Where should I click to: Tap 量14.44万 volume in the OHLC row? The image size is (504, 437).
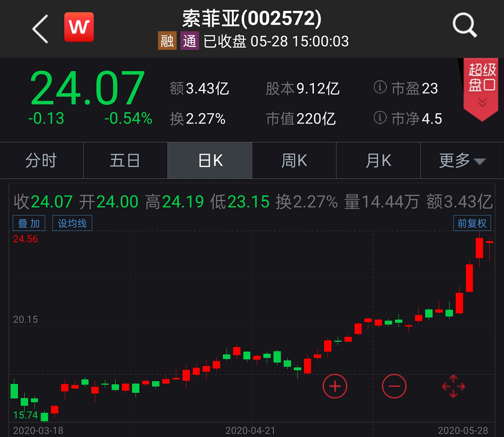(x=382, y=202)
